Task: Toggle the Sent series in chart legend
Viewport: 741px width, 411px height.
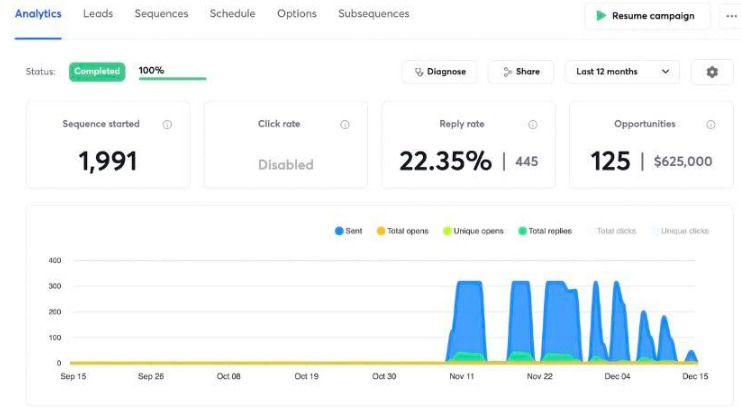Action: pyautogui.click(x=348, y=231)
